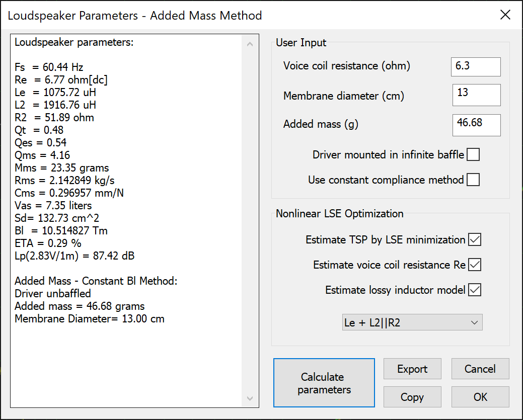Uncheck Estimate voice coil resistance Re

click(x=475, y=265)
